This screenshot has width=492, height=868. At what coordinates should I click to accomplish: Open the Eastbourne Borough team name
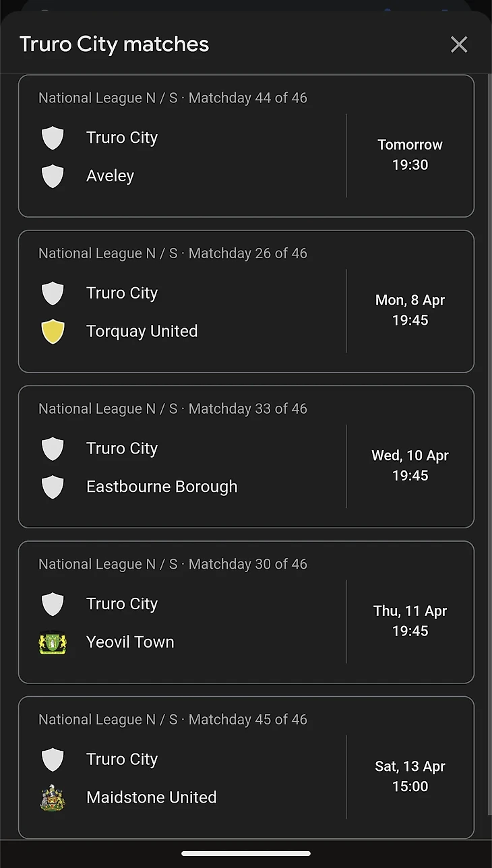pos(162,487)
